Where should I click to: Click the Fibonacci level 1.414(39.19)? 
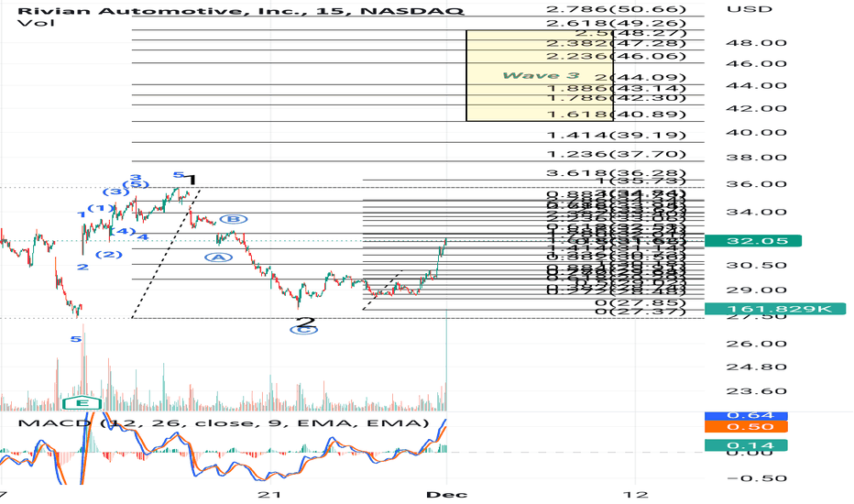click(616, 135)
